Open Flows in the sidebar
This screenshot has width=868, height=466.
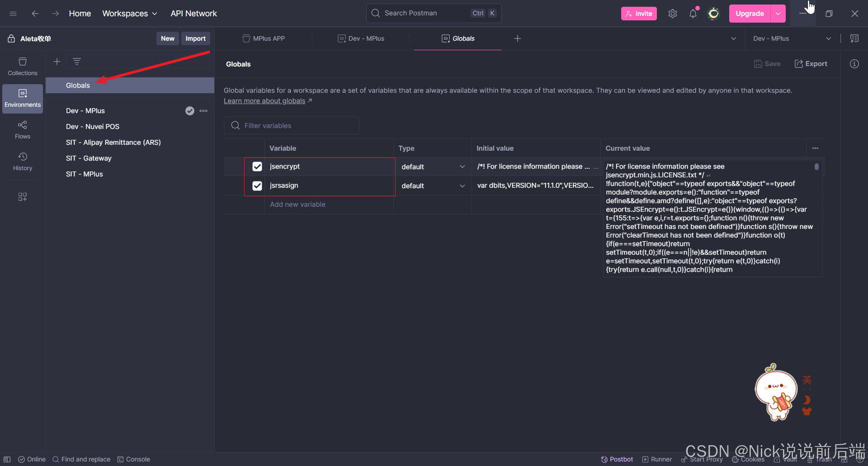pyautogui.click(x=23, y=130)
